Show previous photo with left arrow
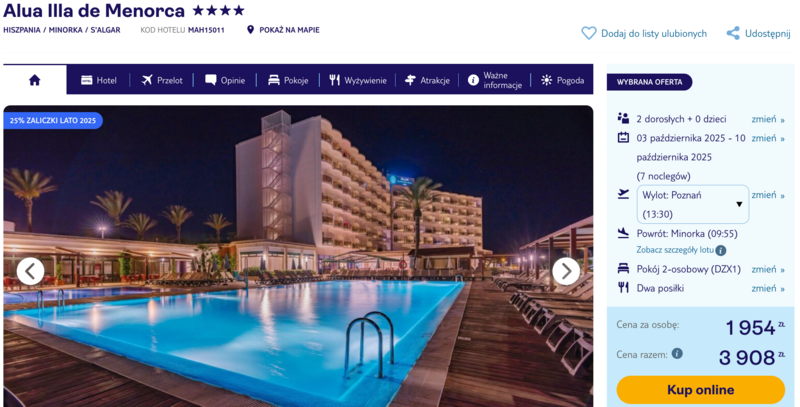This screenshot has width=800, height=407. [31, 271]
